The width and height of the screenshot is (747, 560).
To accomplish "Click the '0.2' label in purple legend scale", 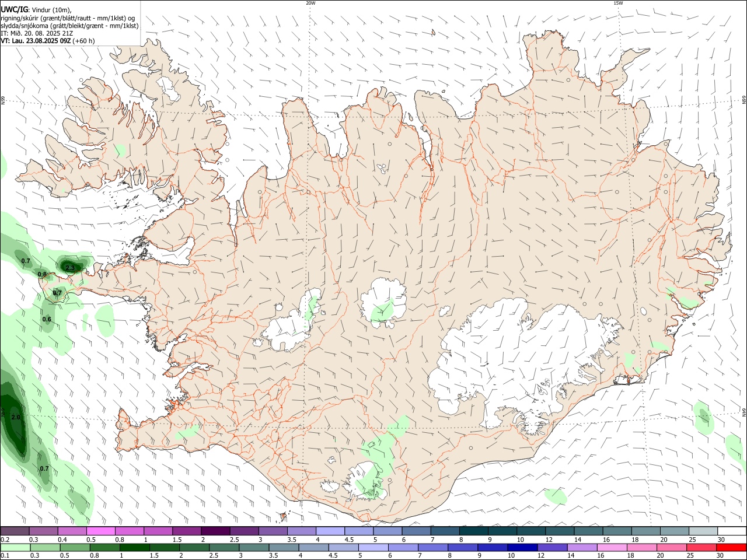I will click(x=5, y=540).
